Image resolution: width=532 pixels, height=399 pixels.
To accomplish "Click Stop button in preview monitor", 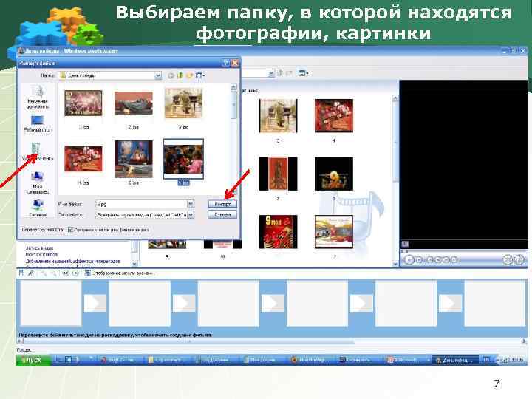I will (x=420, y=260).
